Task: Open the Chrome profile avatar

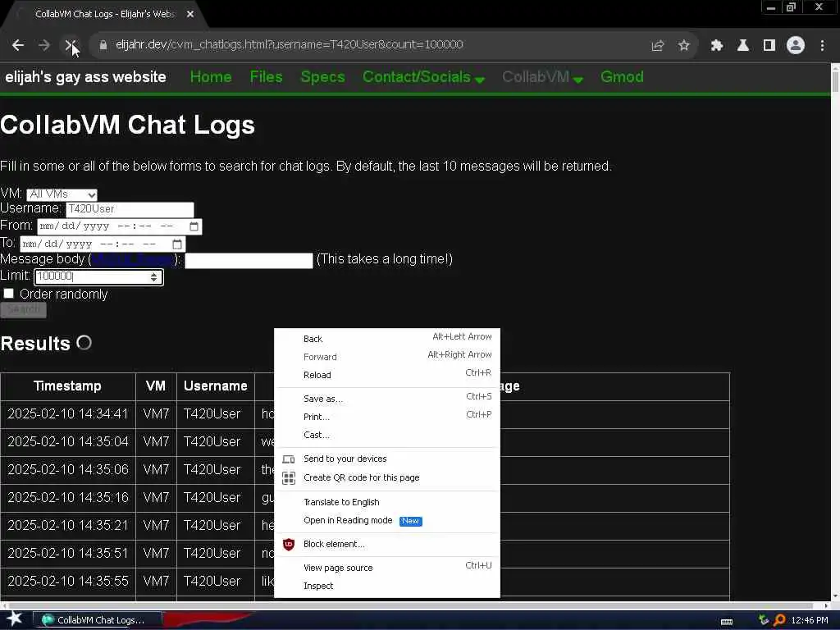Action: tap(796, 45)
